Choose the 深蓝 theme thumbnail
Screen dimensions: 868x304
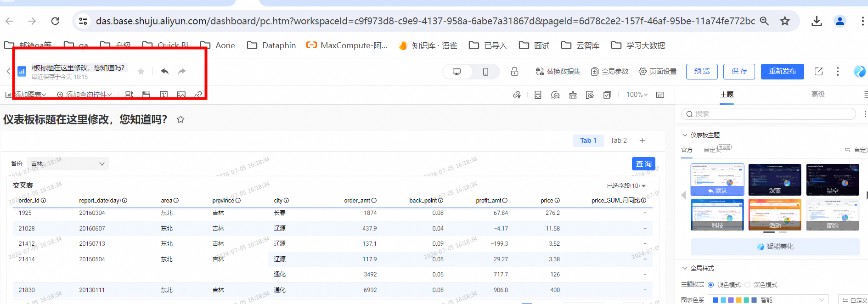774,180
